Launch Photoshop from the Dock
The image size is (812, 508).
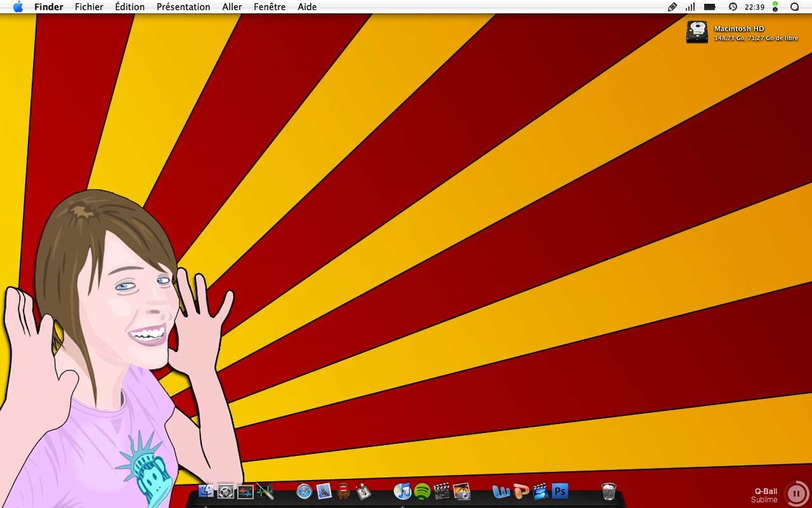(x=560, y=491)
